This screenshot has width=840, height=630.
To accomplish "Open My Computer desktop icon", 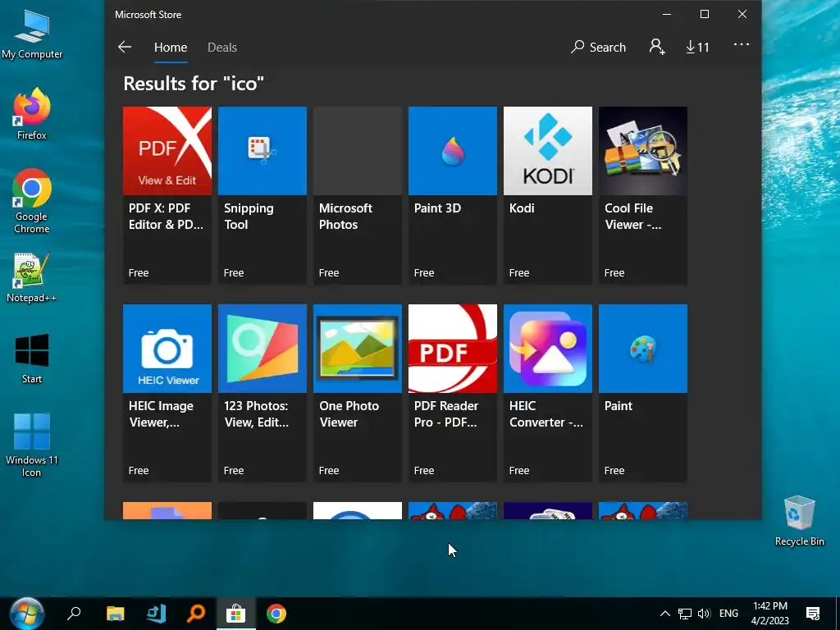I will pyautogui.click(x=32, y=34).
